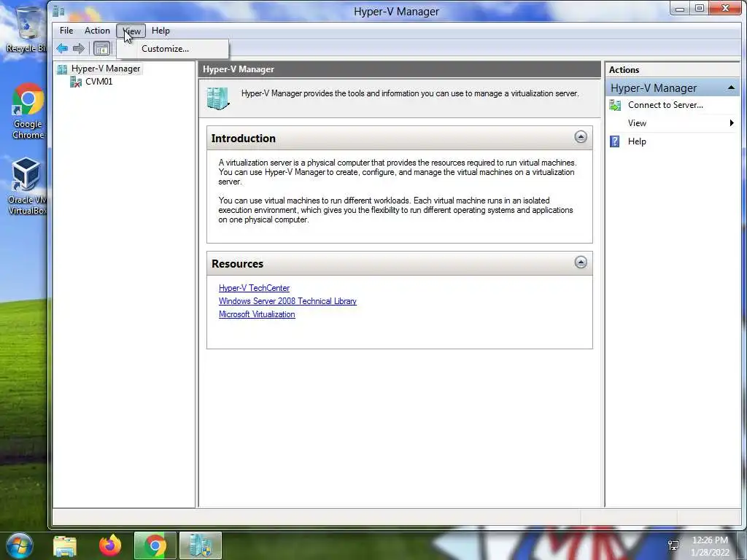Viewport: 747px width, 560px height.
Task: Click the network tray icon
Action: click(x=673, y=545)
